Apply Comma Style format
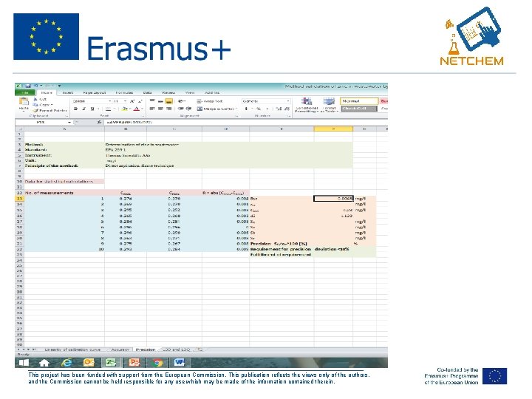This screenshot has height=399, width=532. (267, 109)
